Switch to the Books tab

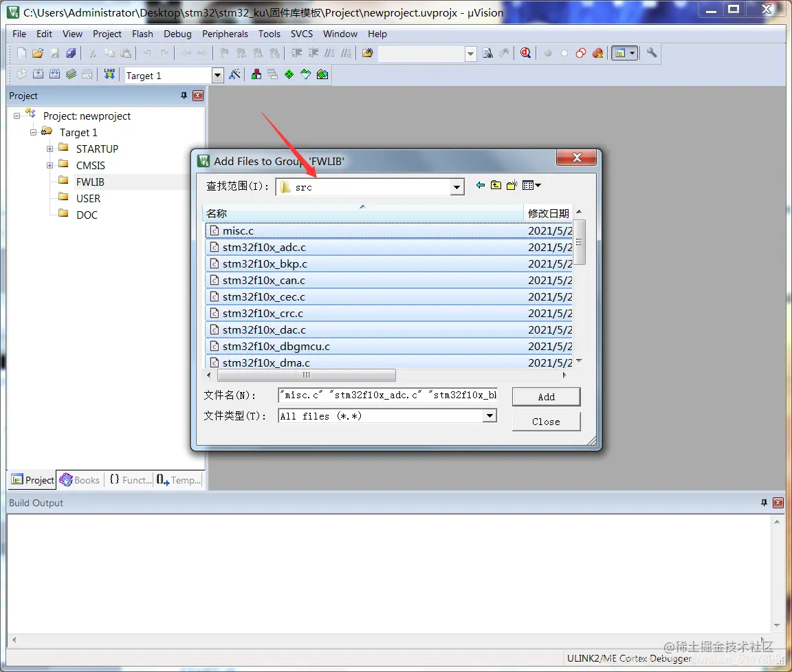coord(80,480)
